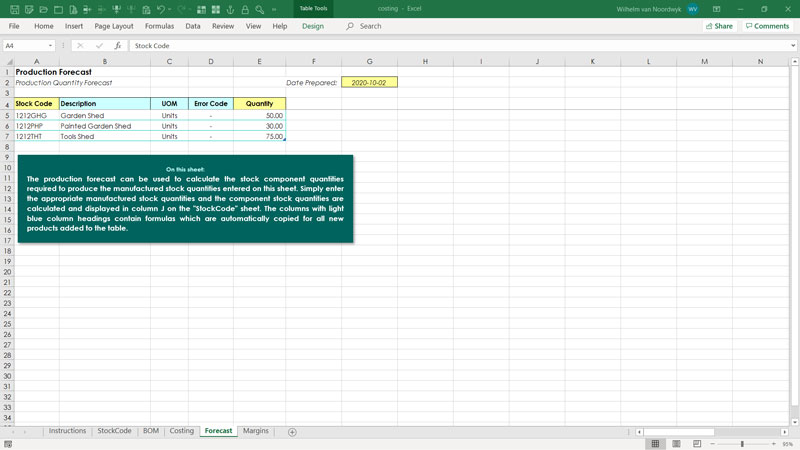Image resolution: width=800 pixels, height=450 pixels.
Task: Open the View ribbon tab
Action: pos(253,26)
